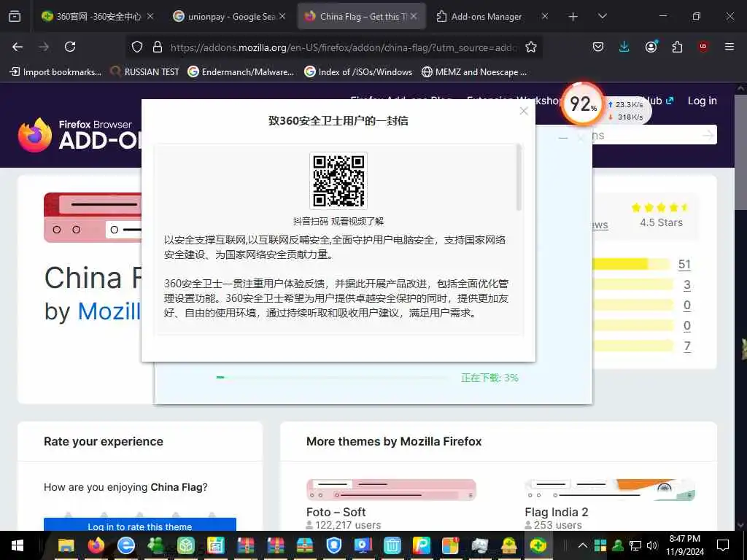This screenshot has height=560, width=747.
Task: Click Log in to rate this theme
Action: point(139,525)
